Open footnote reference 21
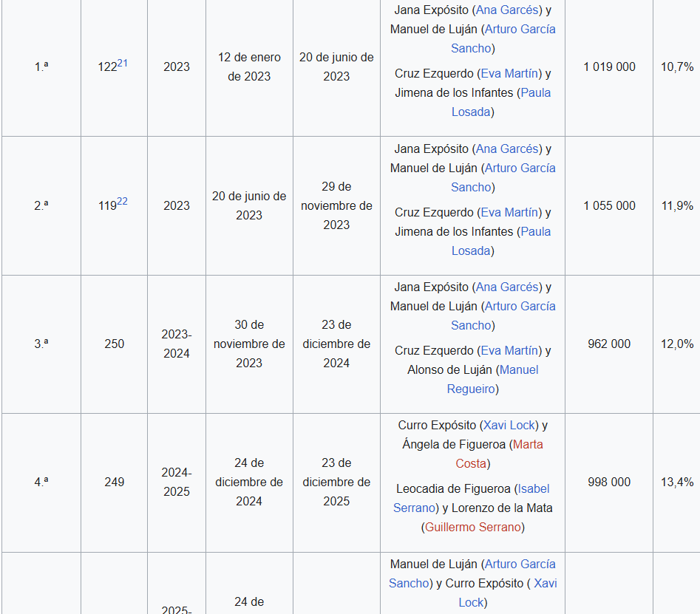The image size is (700, 614). [122, 63]
